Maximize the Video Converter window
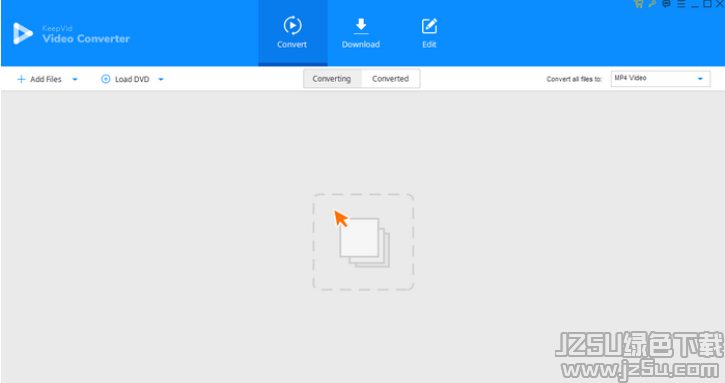 [x=707, y=4]
